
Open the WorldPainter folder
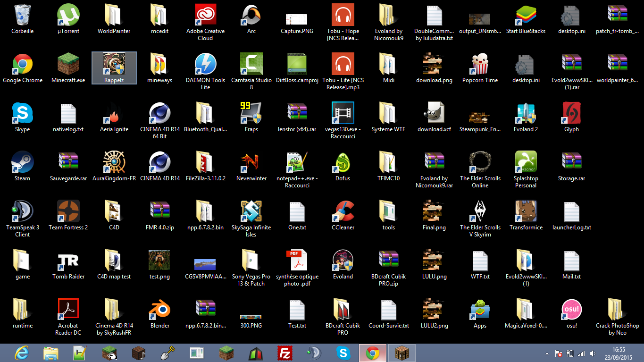click(x=114, y=19)
